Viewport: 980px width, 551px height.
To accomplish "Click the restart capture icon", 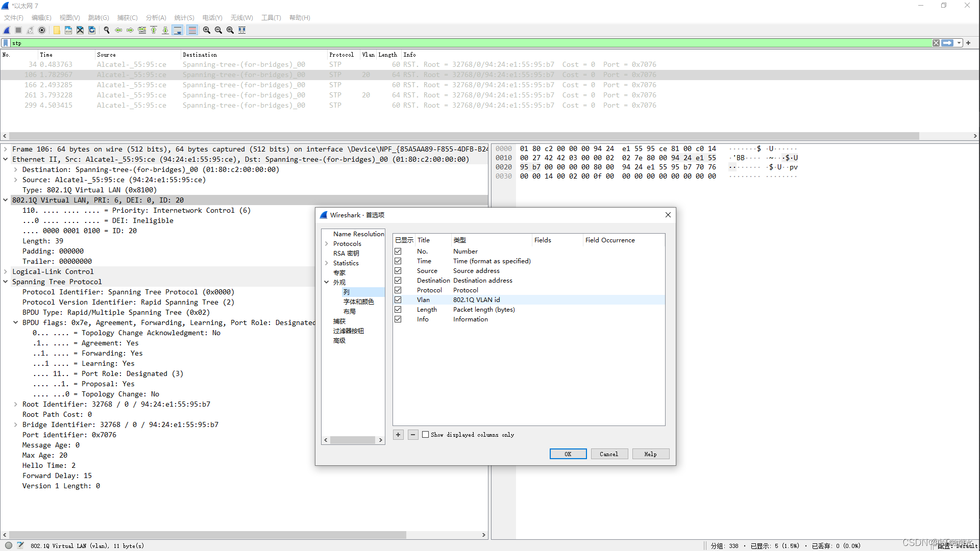I will 30,30.
